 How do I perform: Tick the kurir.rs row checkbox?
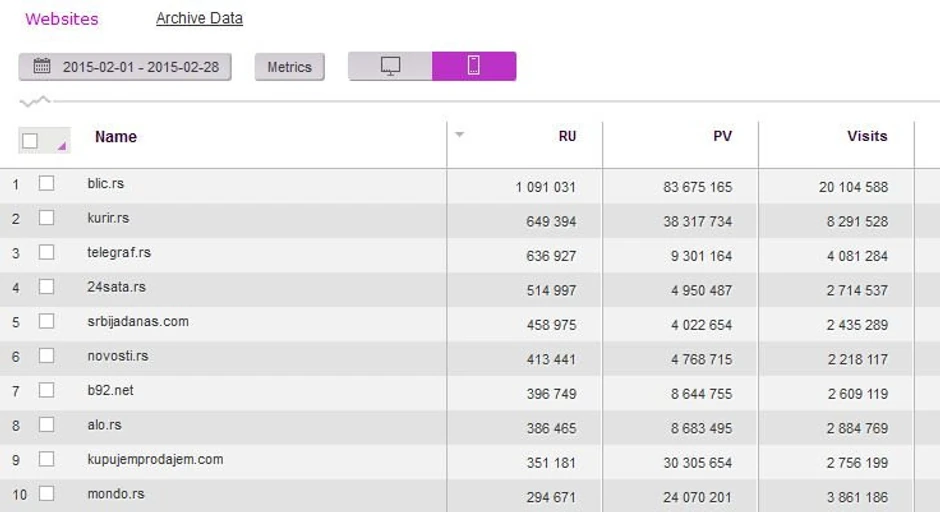(x=46, y=218)
